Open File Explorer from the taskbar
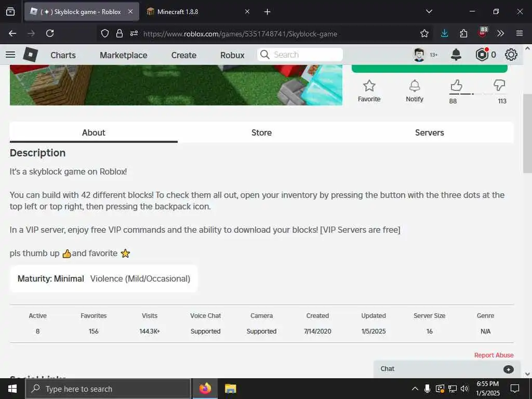This screenshot has width=532, height=399. (x=230, y=389)
